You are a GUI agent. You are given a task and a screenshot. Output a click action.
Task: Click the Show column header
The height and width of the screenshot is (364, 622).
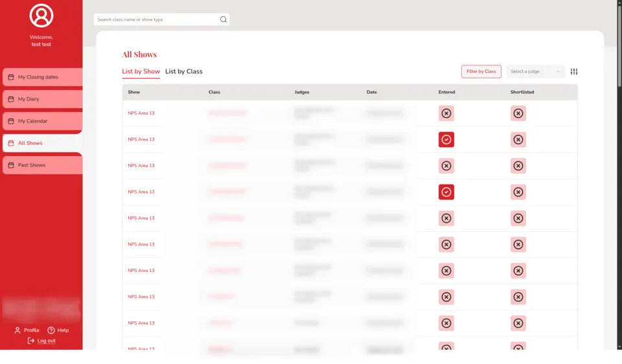tap(133, 92)
